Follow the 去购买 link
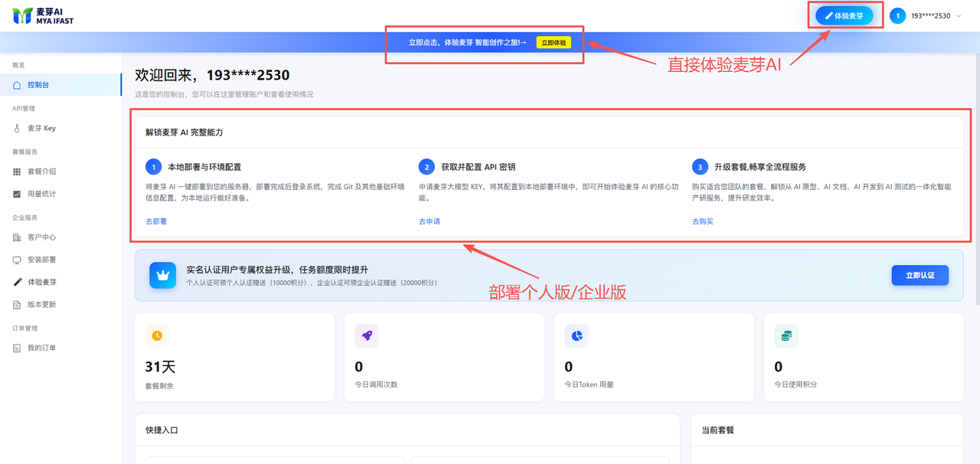The width and height of the screenshot is (980, 464). click(703, 222)
